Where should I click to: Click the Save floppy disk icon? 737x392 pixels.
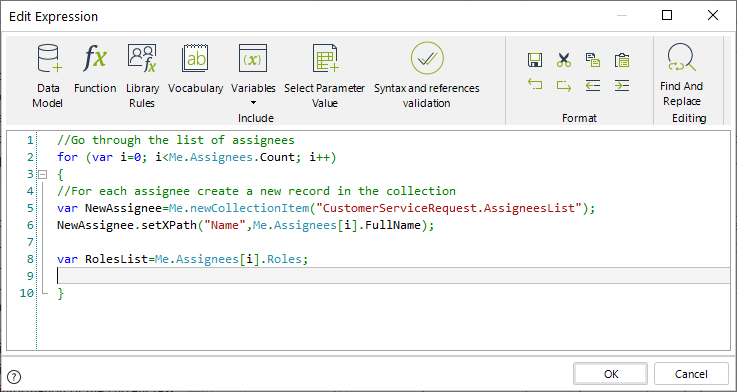tap(535, 60)
